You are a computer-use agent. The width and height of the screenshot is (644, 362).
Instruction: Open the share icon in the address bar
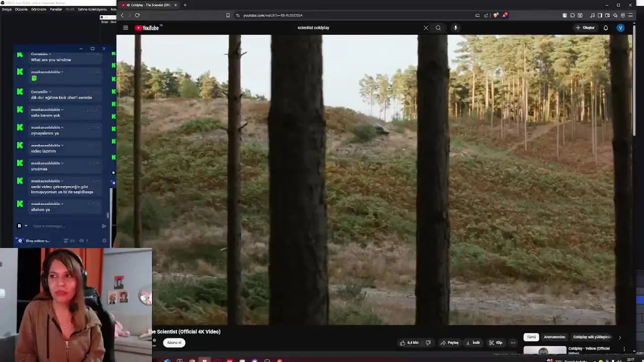coord(486,15)
